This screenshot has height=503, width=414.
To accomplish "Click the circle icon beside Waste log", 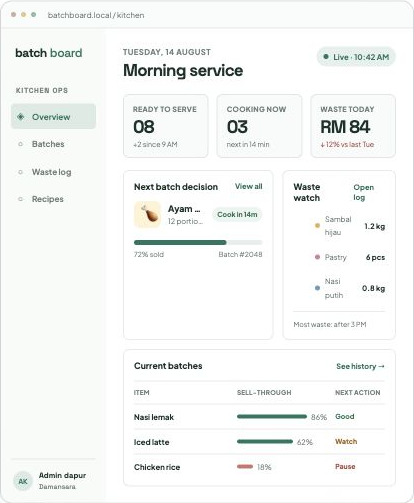I will click(20, 172).
